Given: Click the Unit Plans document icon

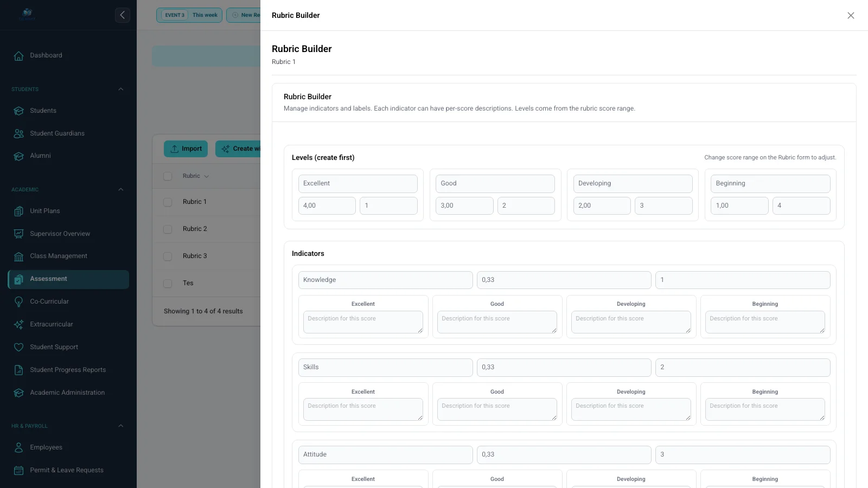Looking at the screenshot, I should point(18,211).
